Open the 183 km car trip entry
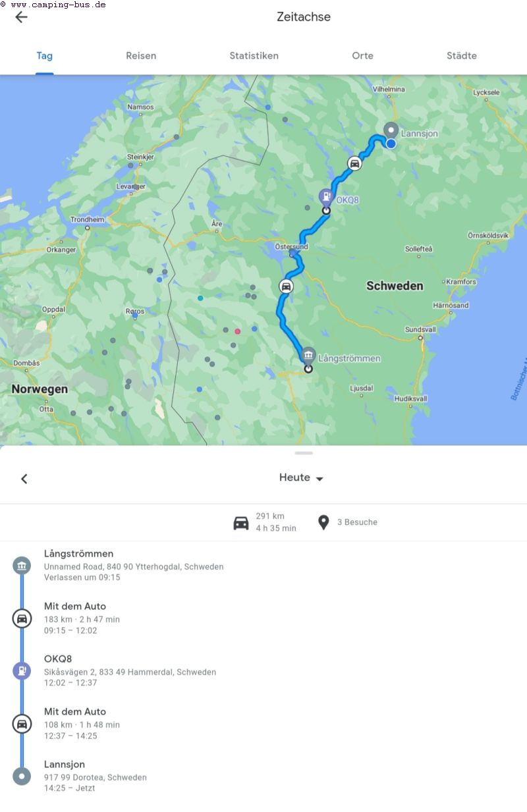The width and height of the screenshot is (527, 812). coord(263,618)
